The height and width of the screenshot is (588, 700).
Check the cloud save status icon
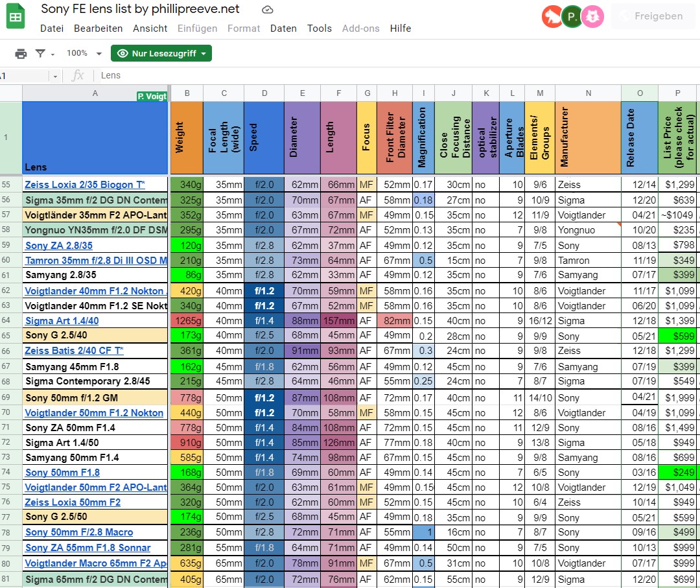tap(268, 9)
